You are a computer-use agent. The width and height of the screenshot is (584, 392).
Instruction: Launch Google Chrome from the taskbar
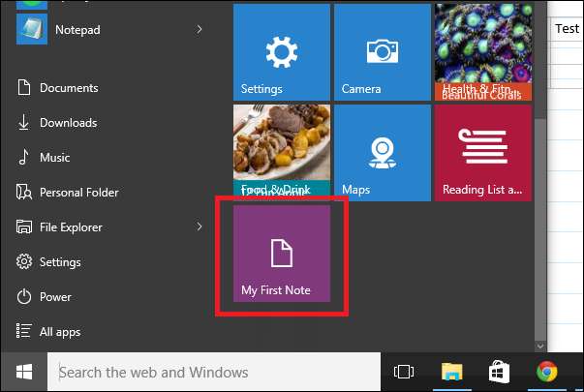547,372
